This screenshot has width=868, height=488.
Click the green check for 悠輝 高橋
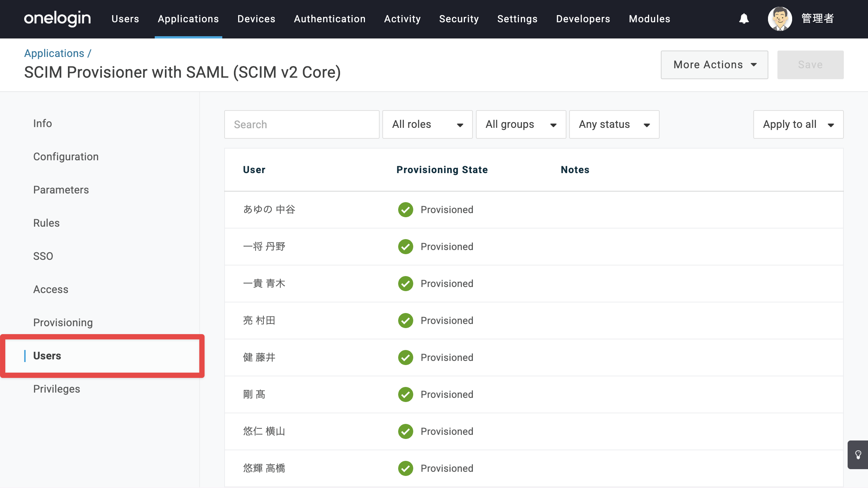coord(406,468)
